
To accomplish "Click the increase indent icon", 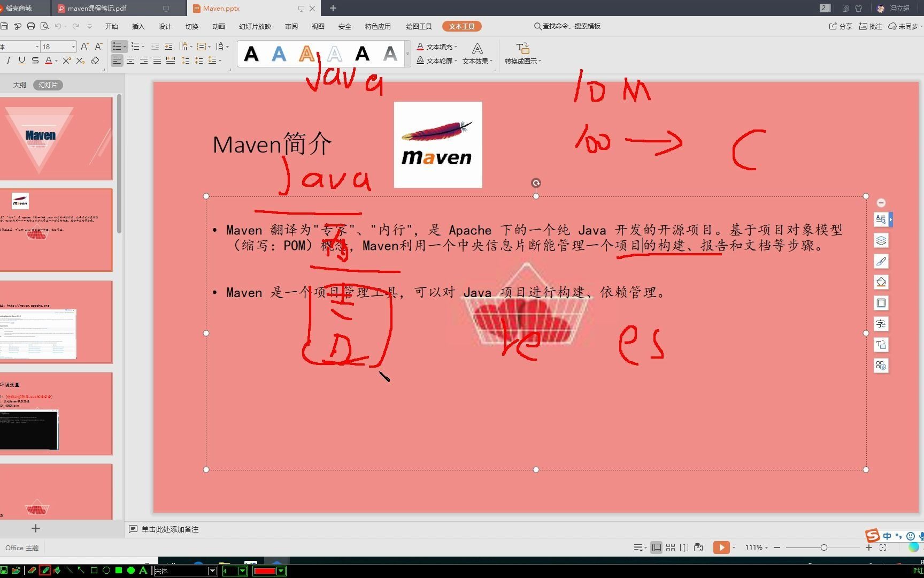I will pyautogui.click(x=168, y=47).
